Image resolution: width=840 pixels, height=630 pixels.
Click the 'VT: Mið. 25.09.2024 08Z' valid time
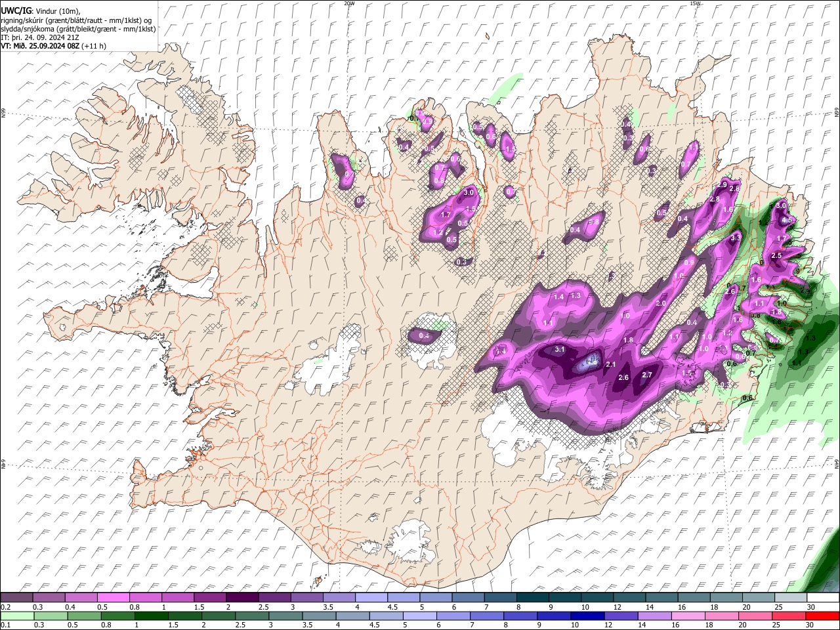[41, 46]
